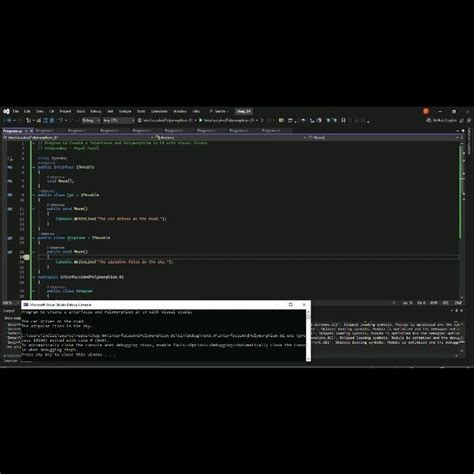Click inheritance margin icon beside class Airplane
474x474 pixels.
tap(10, 238)
